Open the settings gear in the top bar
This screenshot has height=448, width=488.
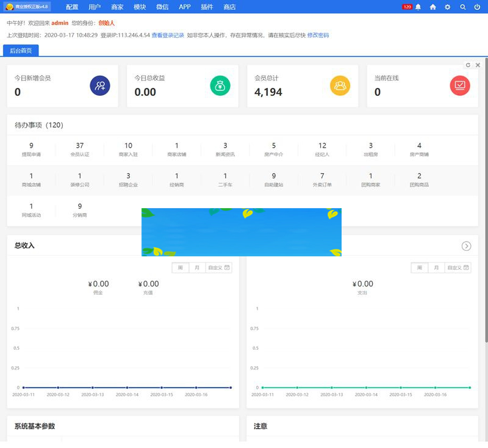click(x=447, y=7)
